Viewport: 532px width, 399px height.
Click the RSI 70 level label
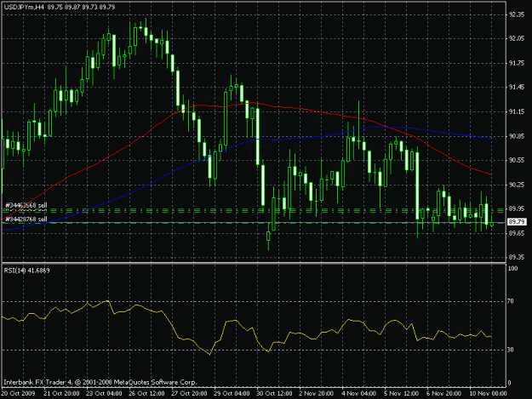[x=512, y=301]
